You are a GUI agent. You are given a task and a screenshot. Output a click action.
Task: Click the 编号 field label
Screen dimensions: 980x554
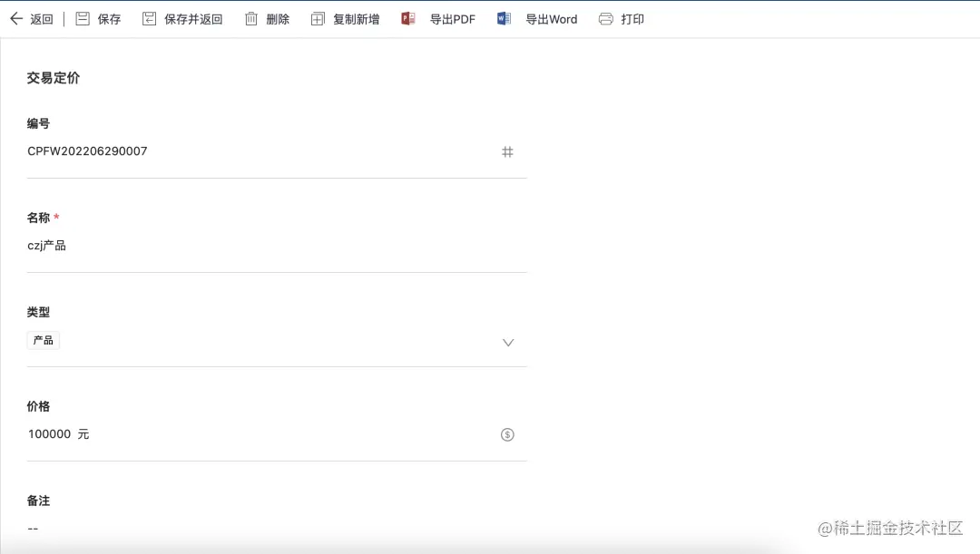click(x=38, y=123)
